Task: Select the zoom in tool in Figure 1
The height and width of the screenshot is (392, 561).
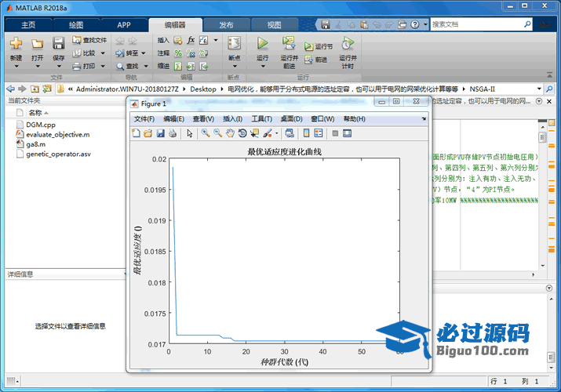Action: pyautogui.click(x=206, y=133)
